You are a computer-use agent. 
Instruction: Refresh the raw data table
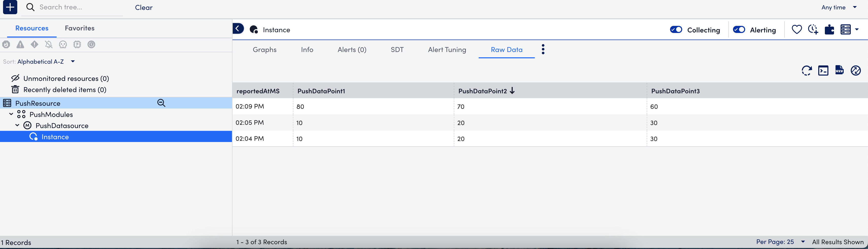coord(807,71)
